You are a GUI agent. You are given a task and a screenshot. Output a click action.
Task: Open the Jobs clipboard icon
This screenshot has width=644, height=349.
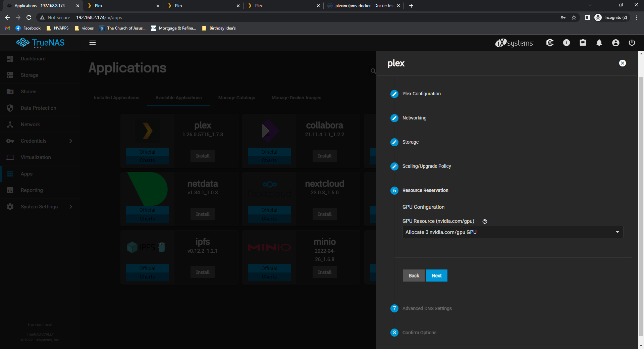click(x=583, y=43)
